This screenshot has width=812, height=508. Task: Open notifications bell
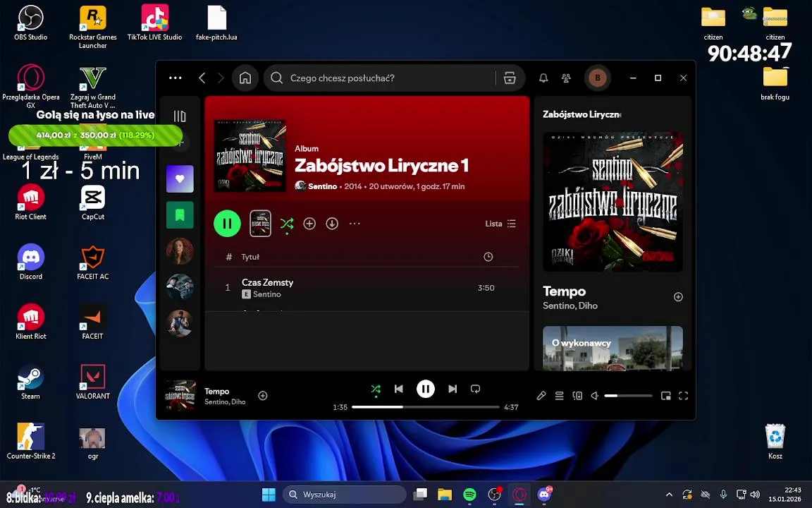(543, 78)
